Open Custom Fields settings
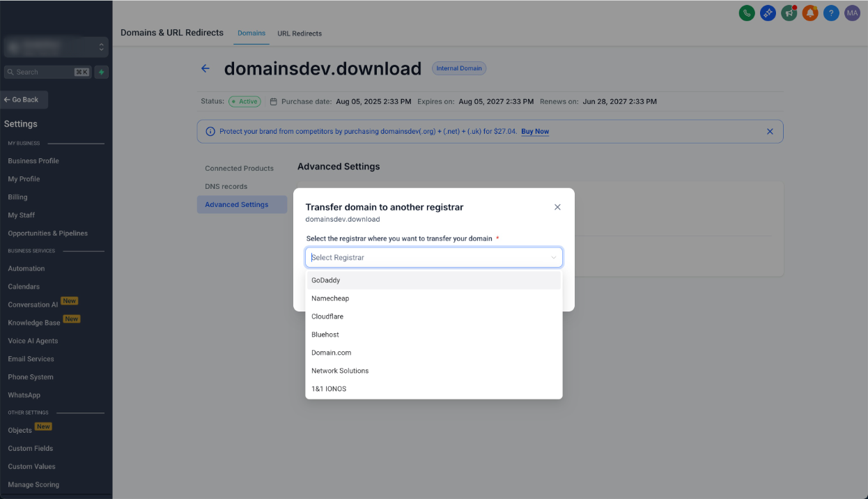868x499 pixels. pyautogui.click(x=30, y=448)
